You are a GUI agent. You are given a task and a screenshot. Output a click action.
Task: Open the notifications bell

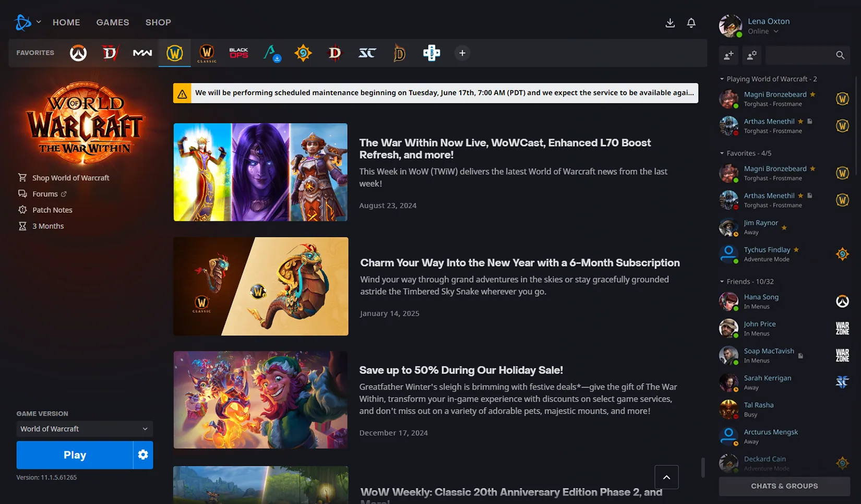[691, 23]
